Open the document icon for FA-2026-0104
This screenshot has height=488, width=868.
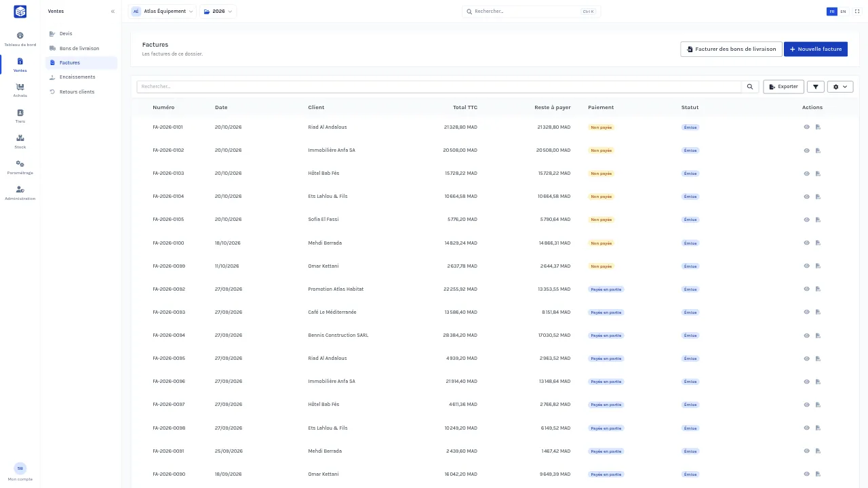click(818, 197)
